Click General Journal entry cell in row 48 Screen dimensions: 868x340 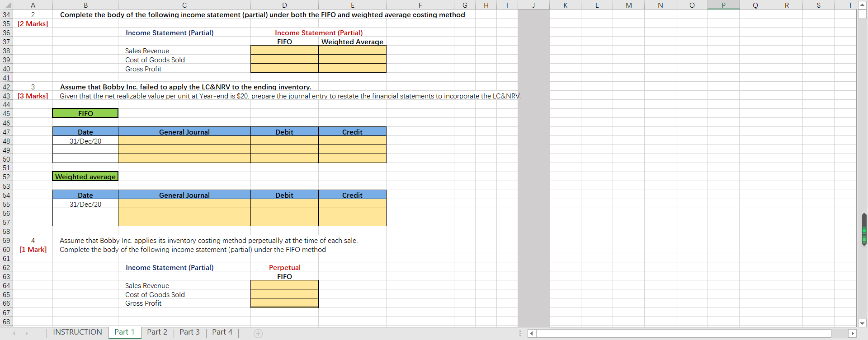pyautogui.click(x=184, y=140)
